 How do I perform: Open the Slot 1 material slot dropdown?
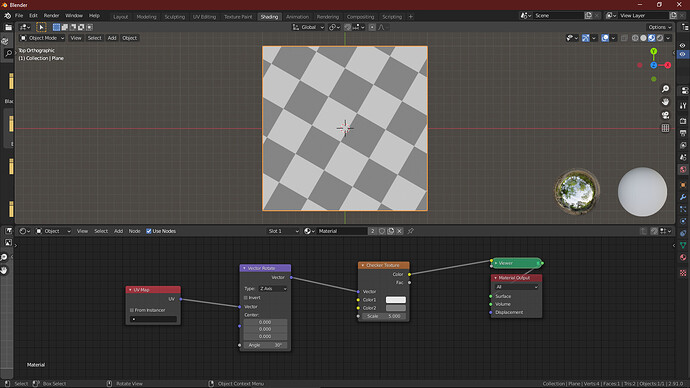click(283, 231)
